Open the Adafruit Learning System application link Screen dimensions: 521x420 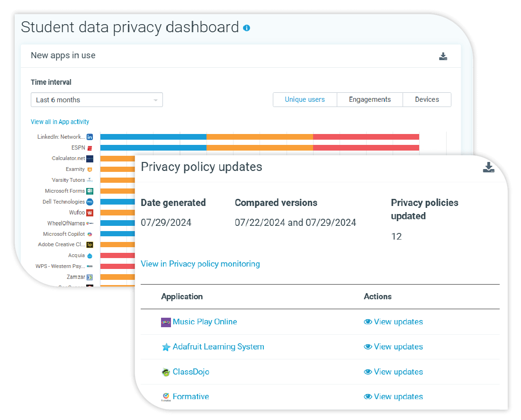coord(218,347)
